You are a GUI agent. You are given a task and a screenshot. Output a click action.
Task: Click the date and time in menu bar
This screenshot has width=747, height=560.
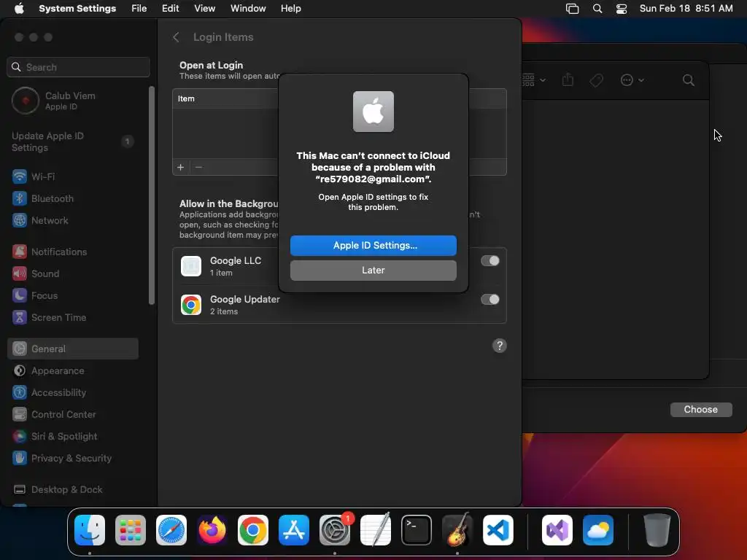pyautogui.click(x=686, y=9)
